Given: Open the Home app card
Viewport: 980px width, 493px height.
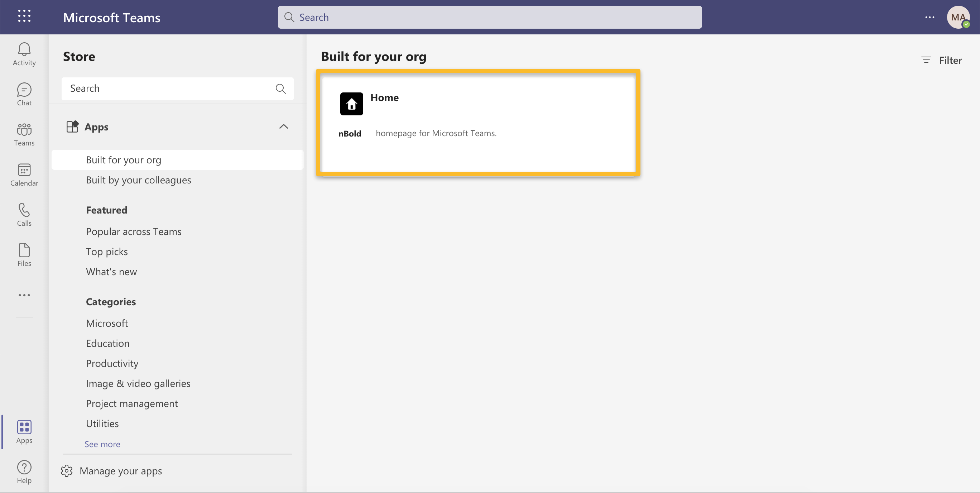Looking at the screenshot, I should pos(478,123).
